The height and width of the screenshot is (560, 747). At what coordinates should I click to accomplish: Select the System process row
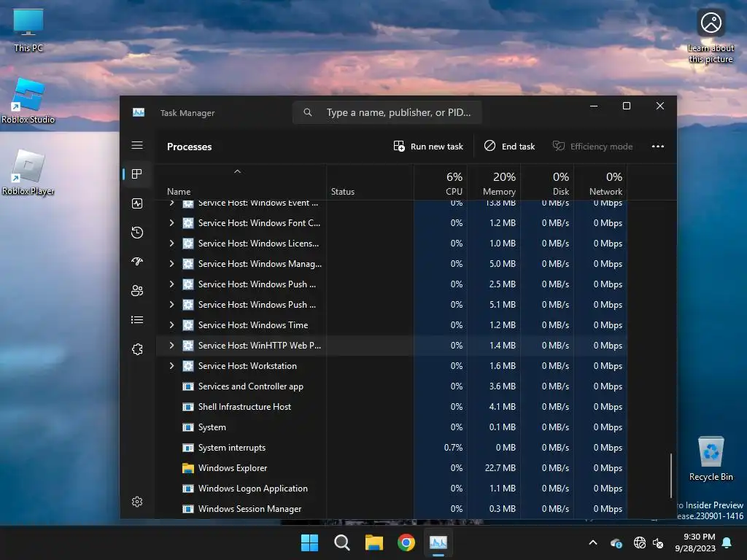coord(391,427)
